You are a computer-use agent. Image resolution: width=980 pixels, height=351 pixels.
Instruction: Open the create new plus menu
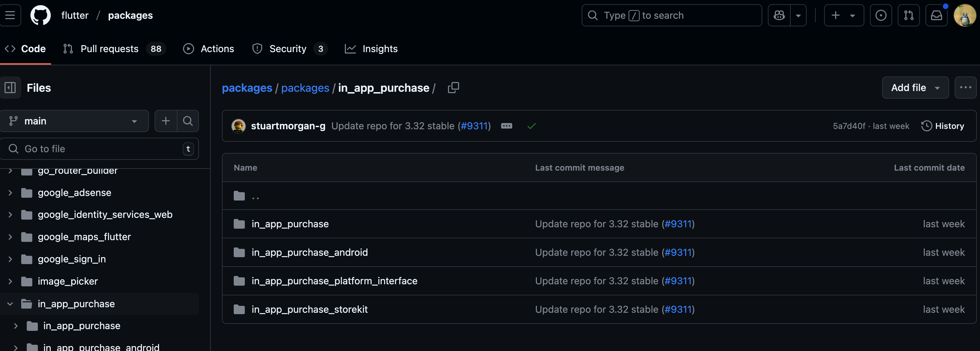coord(844,15)
